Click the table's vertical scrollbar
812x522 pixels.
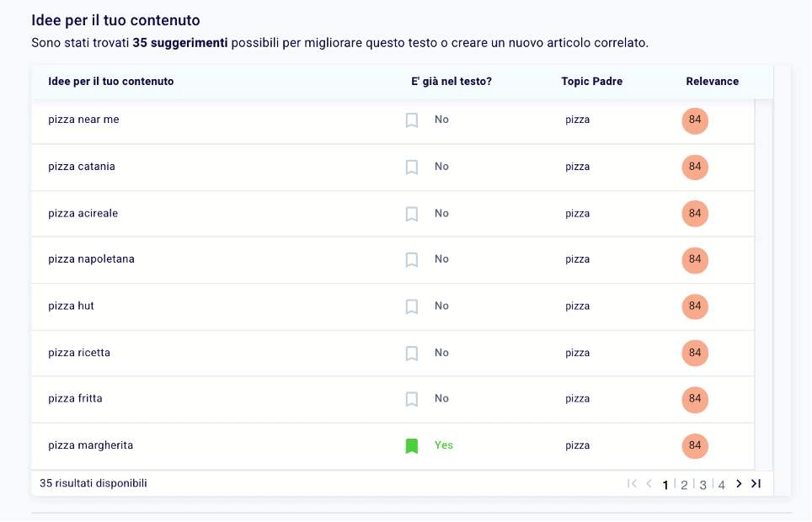[763, 285]
